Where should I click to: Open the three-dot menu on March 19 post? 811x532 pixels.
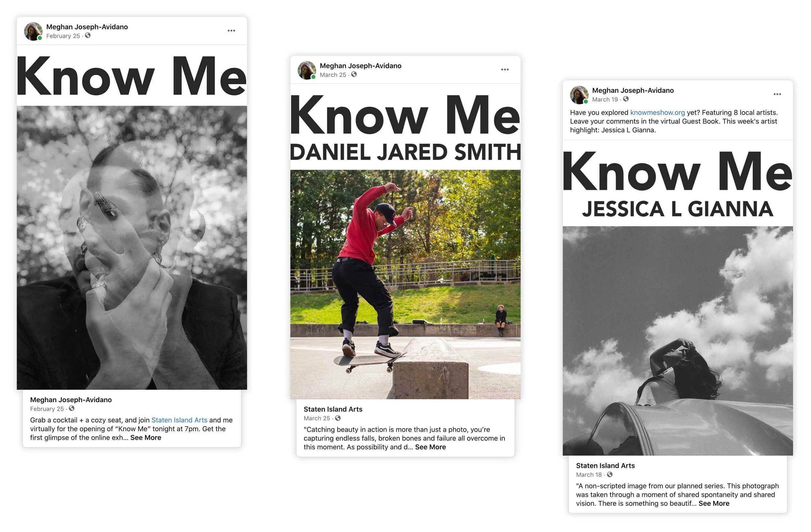coord(777,94)
